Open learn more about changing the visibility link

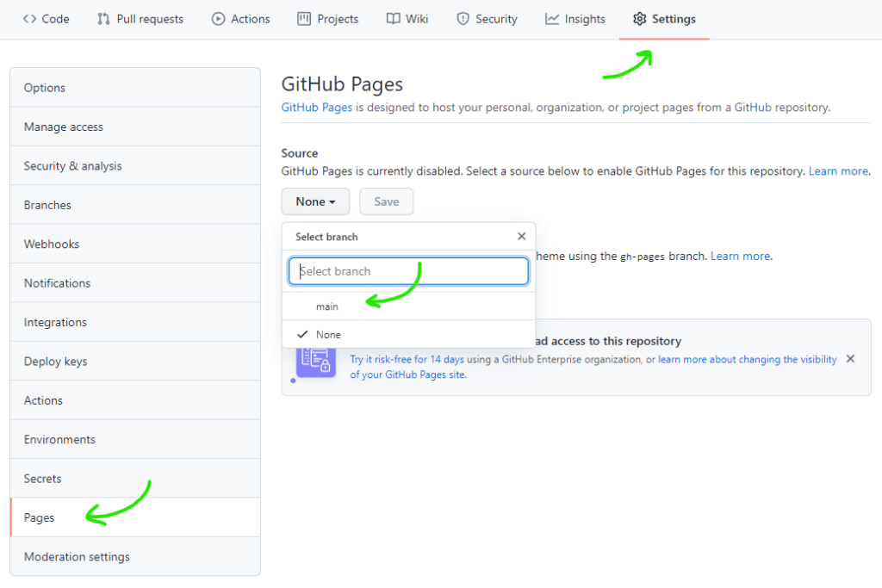click(x=747, y=359)
